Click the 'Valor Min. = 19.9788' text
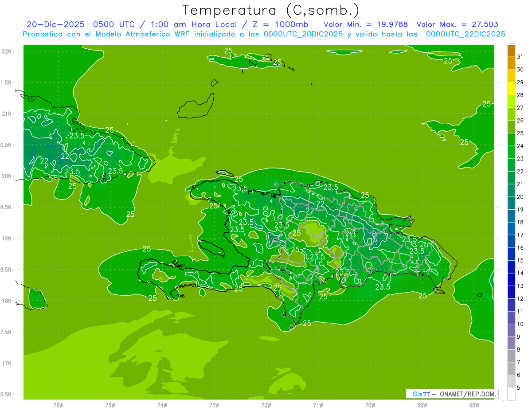The width and height of the screenshot is (532, 411). coord(366,25)
